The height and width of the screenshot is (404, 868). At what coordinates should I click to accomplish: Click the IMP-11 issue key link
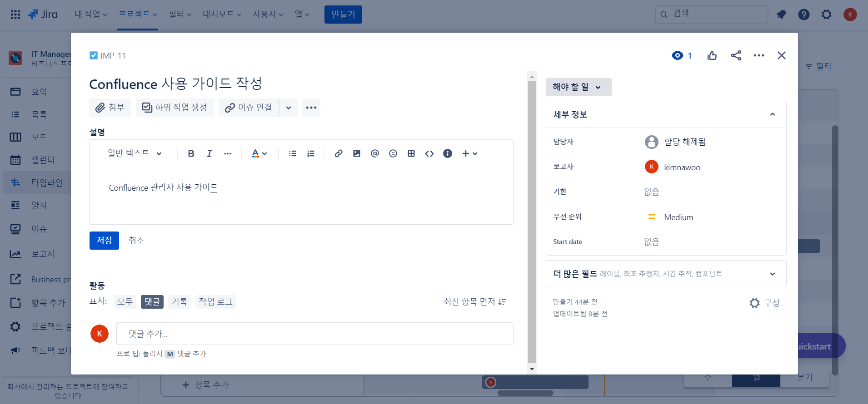click(x=113, y=55)
